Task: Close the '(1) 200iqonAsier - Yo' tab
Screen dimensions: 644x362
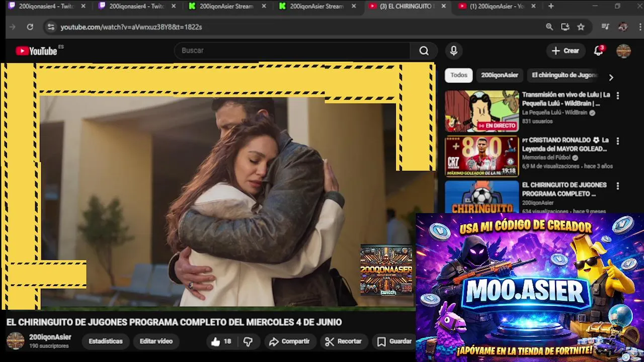Action: (533, 7)
